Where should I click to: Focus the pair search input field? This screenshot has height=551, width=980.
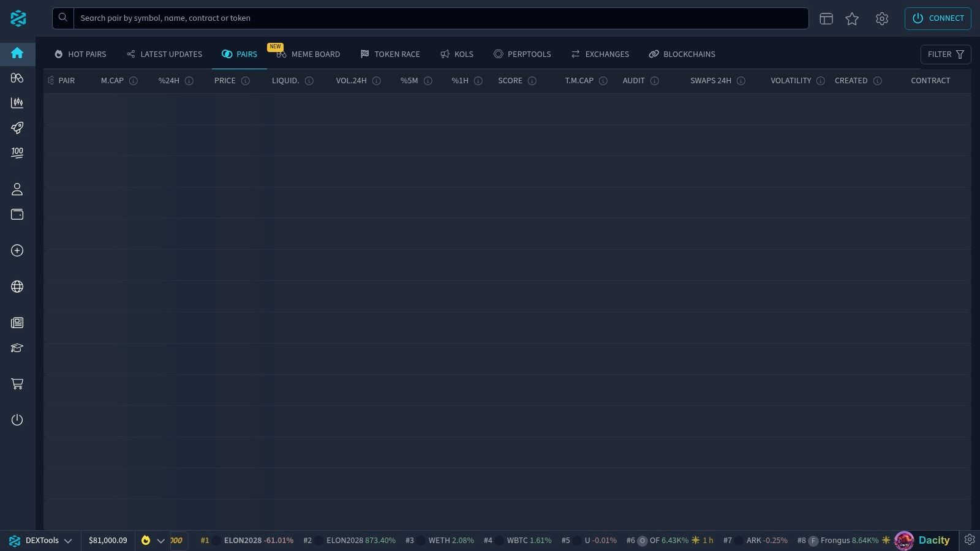point(441,18)
